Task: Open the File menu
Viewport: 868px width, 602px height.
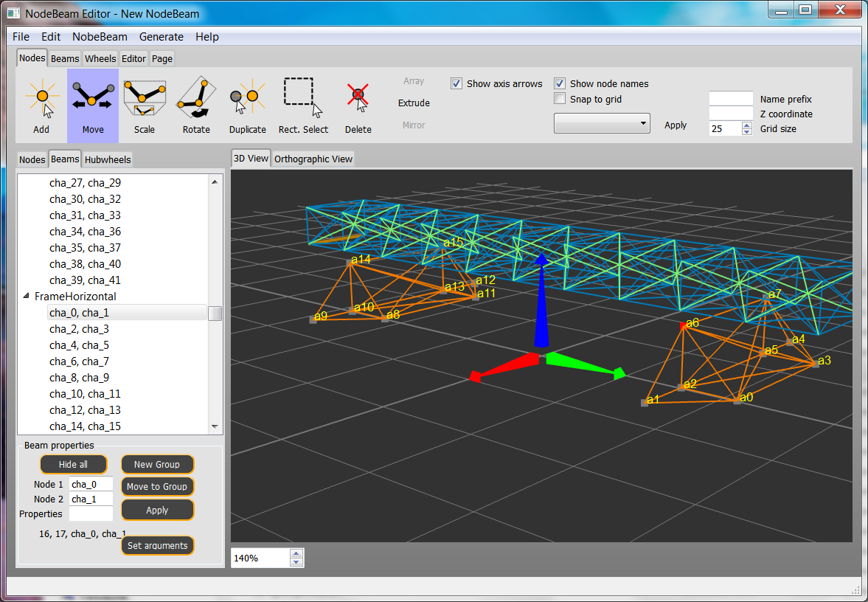Action: pyautogui.click(x=21, y=37)
